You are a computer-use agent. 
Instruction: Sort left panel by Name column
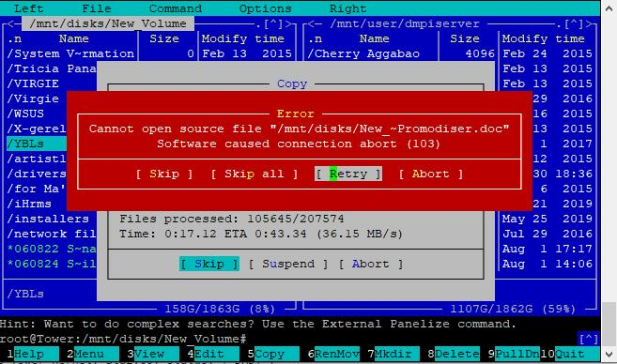(74, 38)
